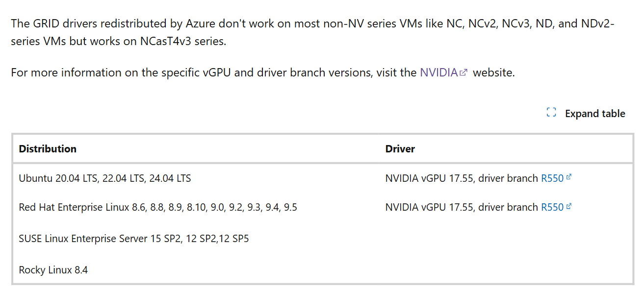Open the NVIDIA website link

(x=439, y=73)
